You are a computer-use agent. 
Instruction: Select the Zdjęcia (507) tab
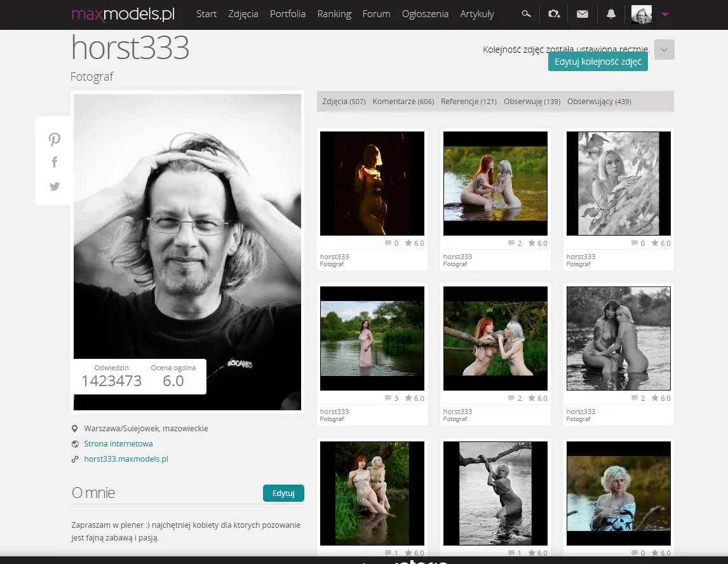click(x=344, y=101)
